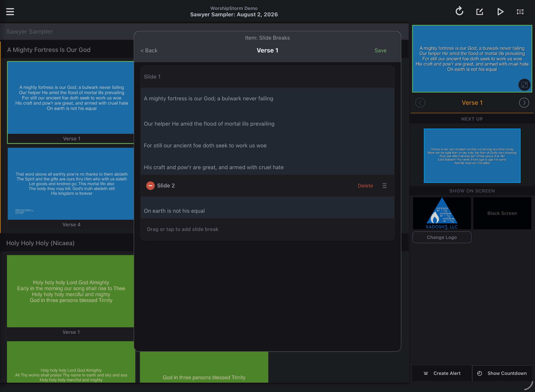Grab the Slide 2 reorder handle
Viewport: 535px width, 392px height.
(x=384, y=185)
